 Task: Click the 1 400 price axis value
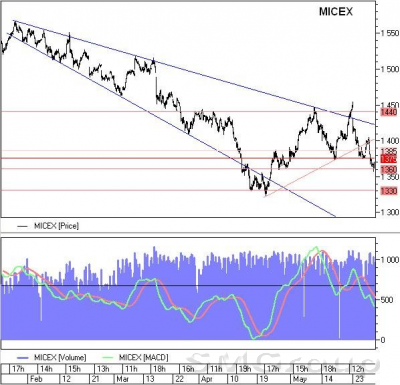click(x=390, y=140)
